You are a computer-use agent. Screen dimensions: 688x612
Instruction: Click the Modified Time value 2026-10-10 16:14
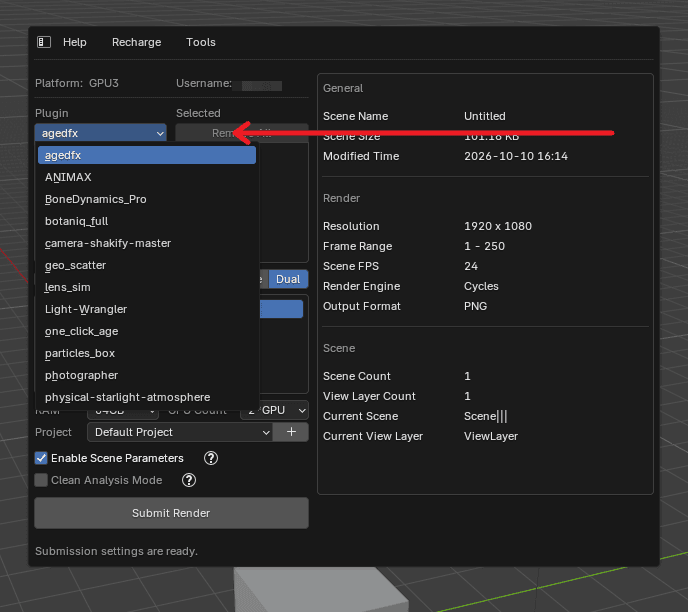pyautogui.click(x=516, y=156)
